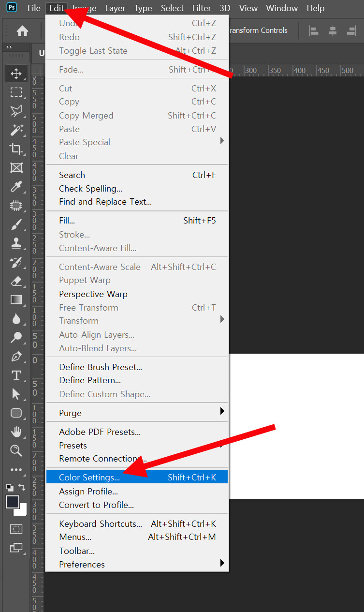The width and height of the screenshot is (364, 612).
Task: Swap foreground and background colors
Action: coord(22,487)
